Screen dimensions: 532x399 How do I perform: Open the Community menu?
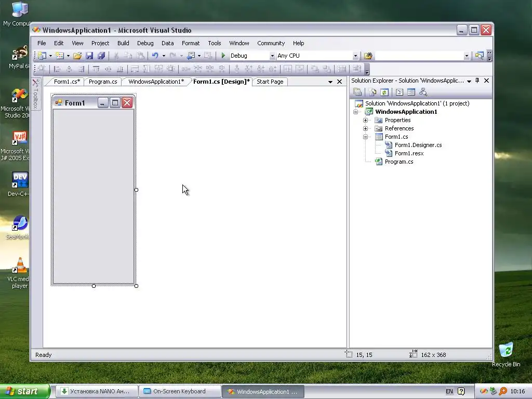click(x=271, y=43)
